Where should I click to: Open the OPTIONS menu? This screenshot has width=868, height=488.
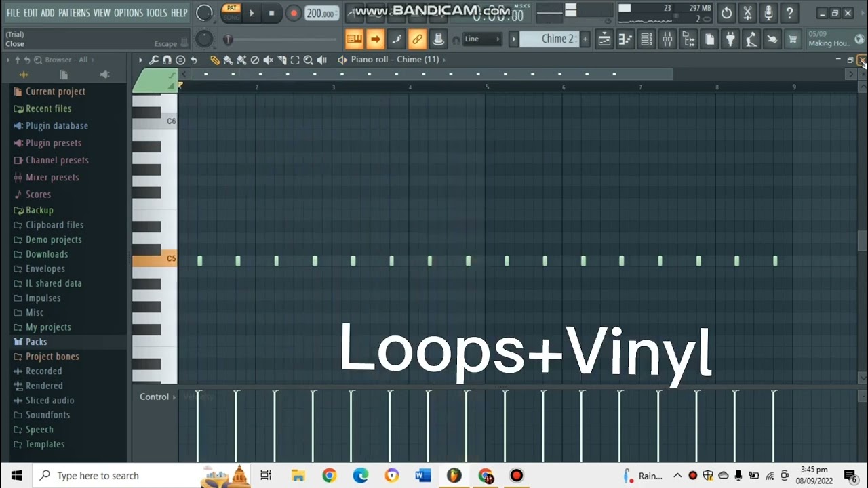(x=128, y=13)
